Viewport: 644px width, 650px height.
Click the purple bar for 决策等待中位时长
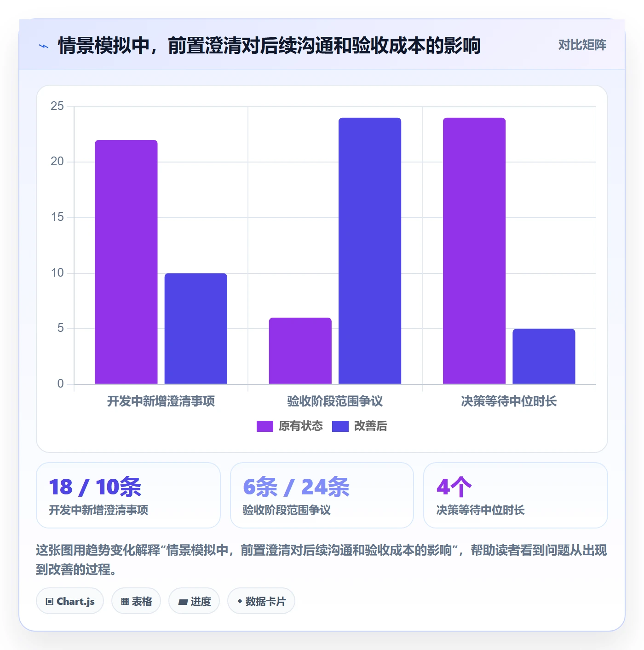pos(474,251)
